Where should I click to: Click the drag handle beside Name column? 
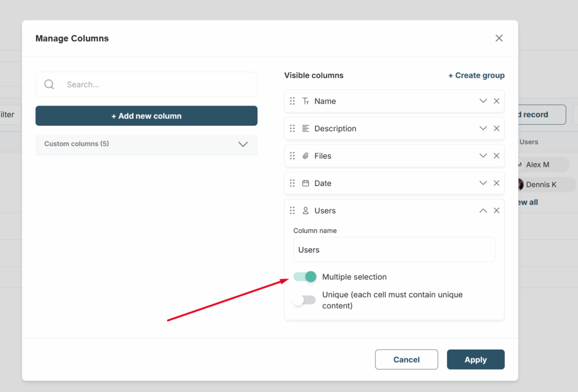click(x=292, y=101)
